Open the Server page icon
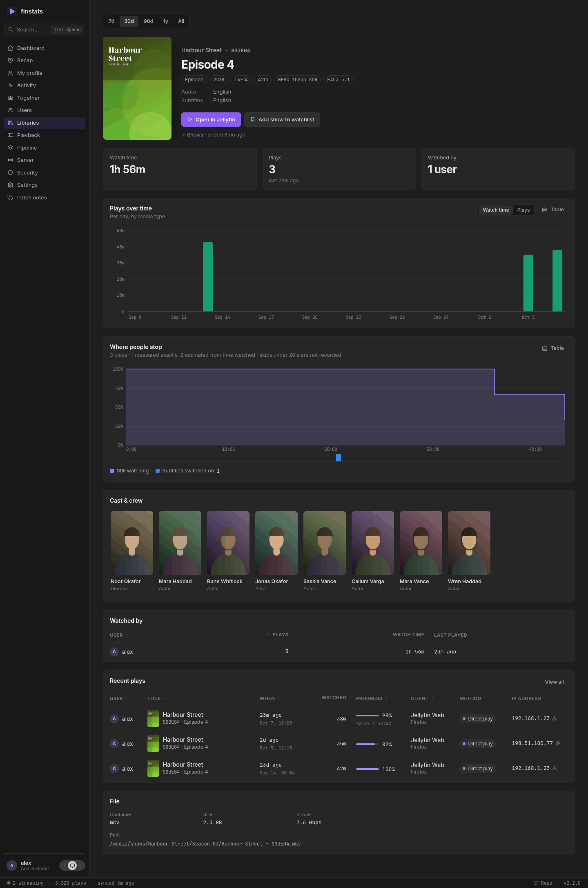The image size is (588, 888). click(x=11, y=160)
